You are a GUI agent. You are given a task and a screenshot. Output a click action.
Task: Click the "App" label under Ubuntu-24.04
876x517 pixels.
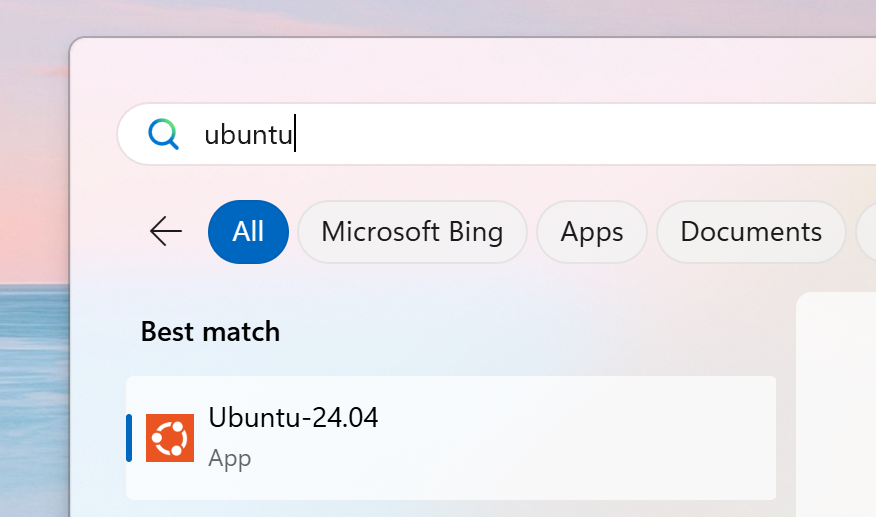click(x=230, y=459)
